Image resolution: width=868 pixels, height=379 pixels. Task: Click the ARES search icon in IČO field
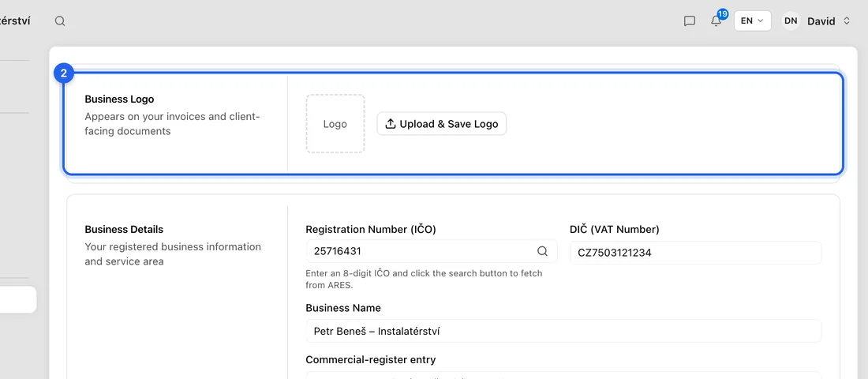coord(542,251)
